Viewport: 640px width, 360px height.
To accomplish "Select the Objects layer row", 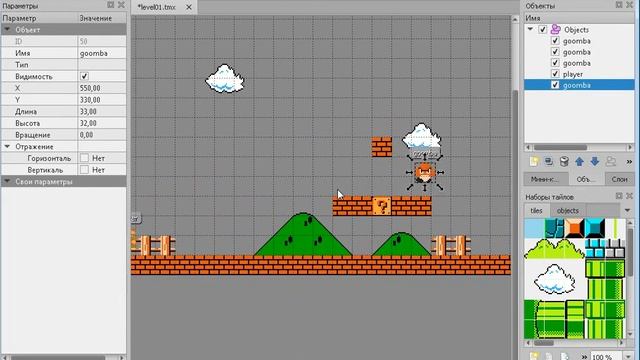I will click(x=579, y=29).
